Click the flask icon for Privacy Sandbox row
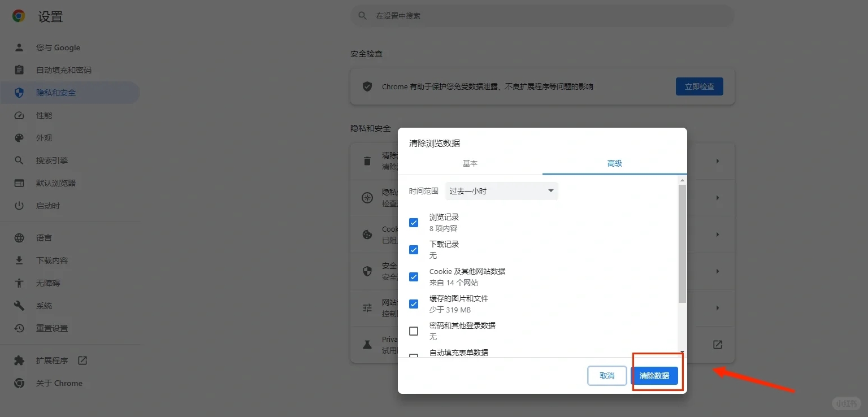 pyautogui.click(x=367, y=344)
